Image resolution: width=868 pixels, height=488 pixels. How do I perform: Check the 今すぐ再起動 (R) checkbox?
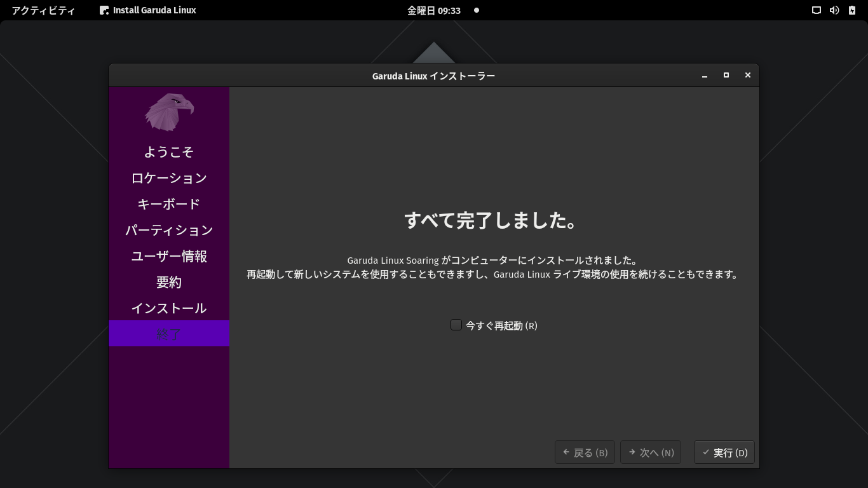point(456,325)
